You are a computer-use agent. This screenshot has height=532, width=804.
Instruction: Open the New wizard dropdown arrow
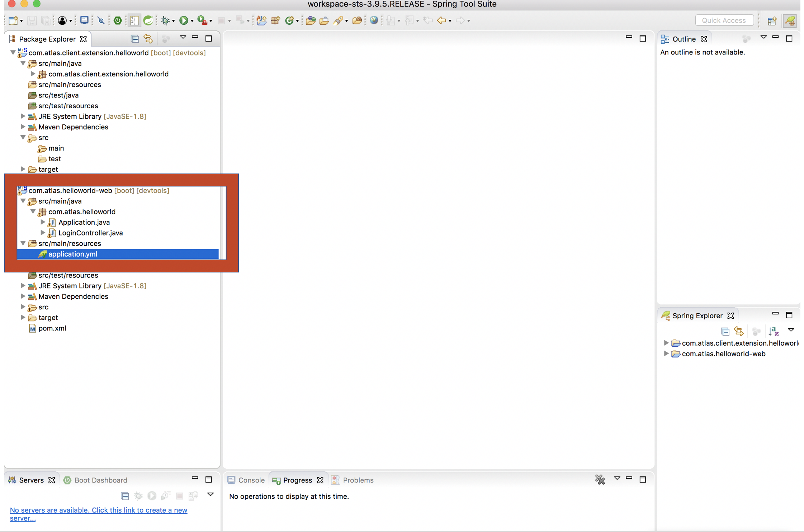coord(22,21)
